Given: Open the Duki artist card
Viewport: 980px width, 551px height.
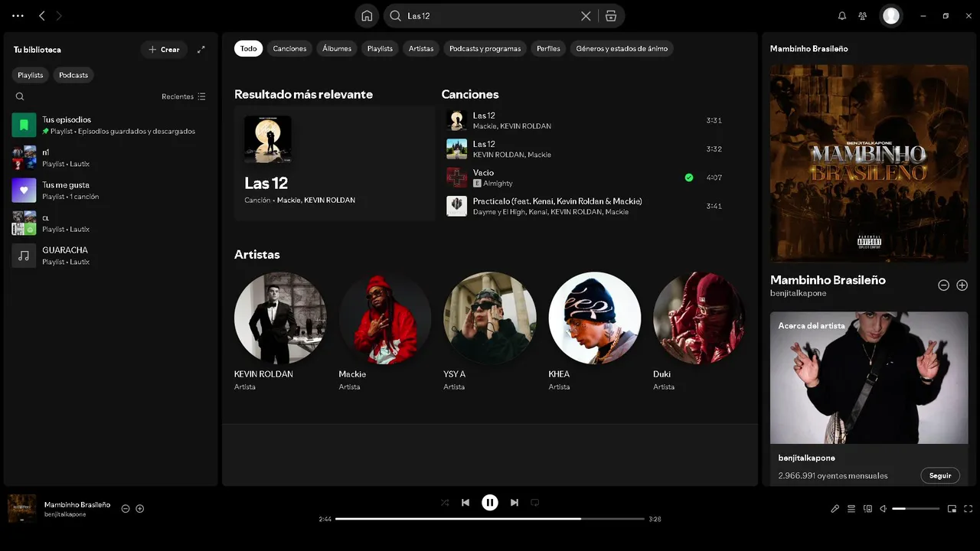Looking at the screenshot, I should click(x=699, y=332).
